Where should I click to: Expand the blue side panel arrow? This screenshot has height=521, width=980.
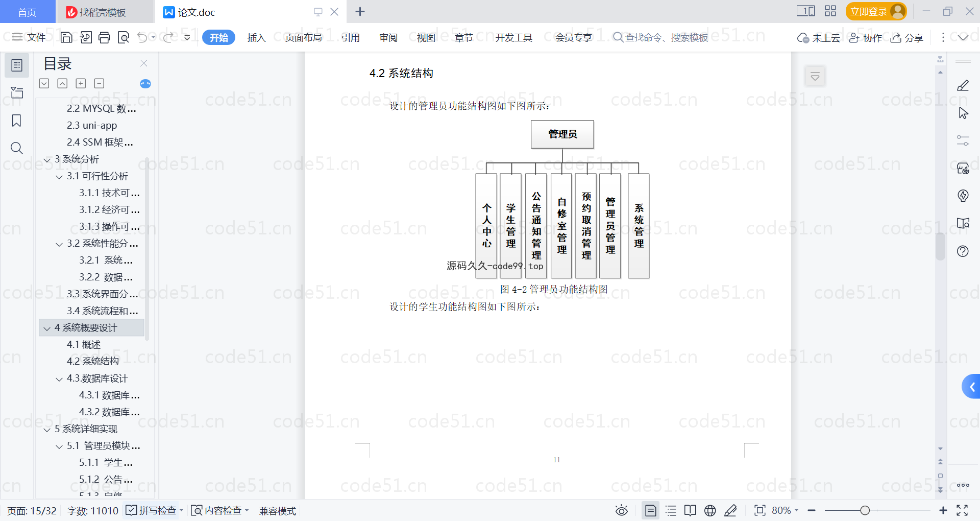click(x=972, y=387)
